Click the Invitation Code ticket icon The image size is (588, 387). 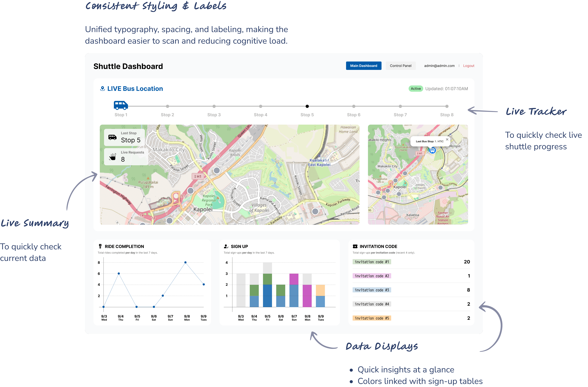(355, 246)
